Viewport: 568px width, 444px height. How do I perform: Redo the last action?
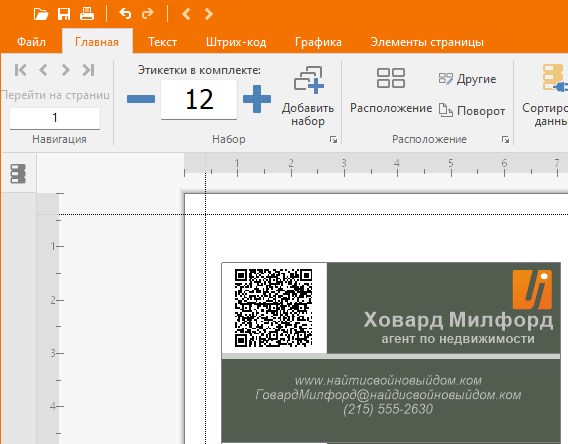(x=148, y=14)
